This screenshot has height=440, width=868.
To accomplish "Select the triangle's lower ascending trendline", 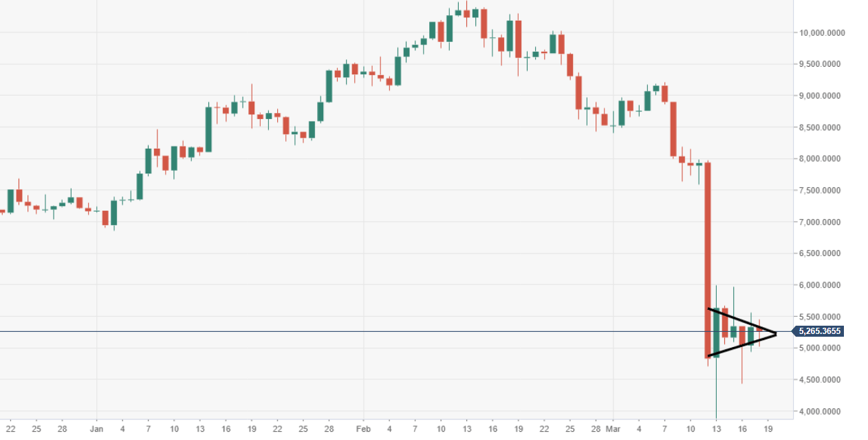I will coord(741,345).
